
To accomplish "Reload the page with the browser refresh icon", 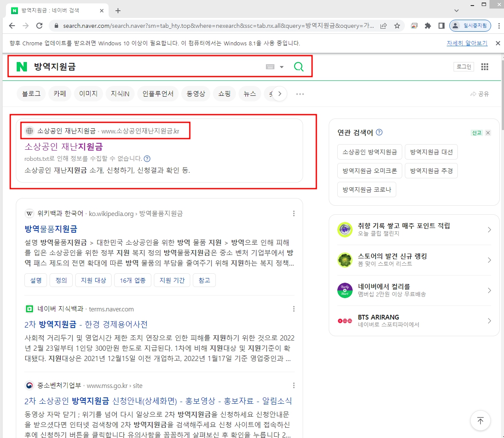I will click(x=39, y=26).
